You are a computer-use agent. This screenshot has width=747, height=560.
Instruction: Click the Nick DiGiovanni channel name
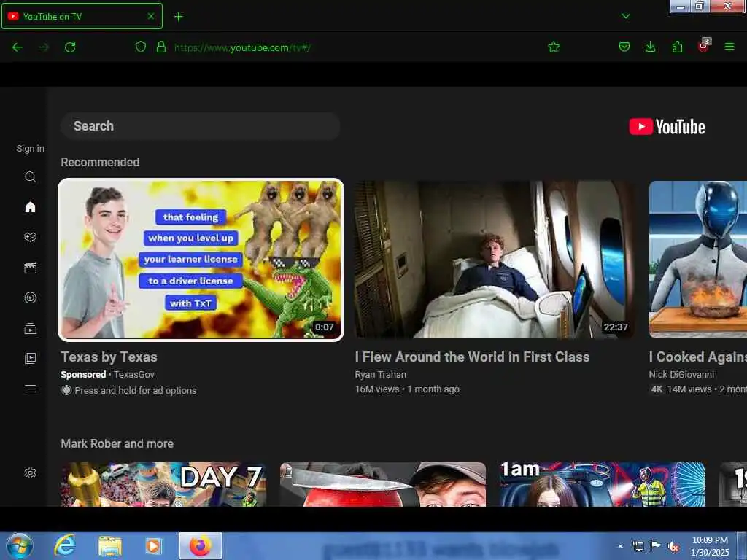pyautogui.click(x=681, y=374)
